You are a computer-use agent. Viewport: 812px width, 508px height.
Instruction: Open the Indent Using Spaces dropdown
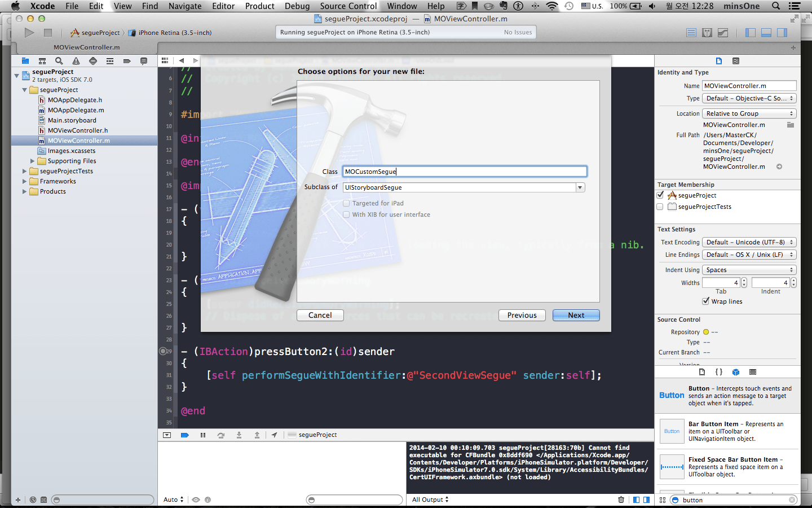749,270
